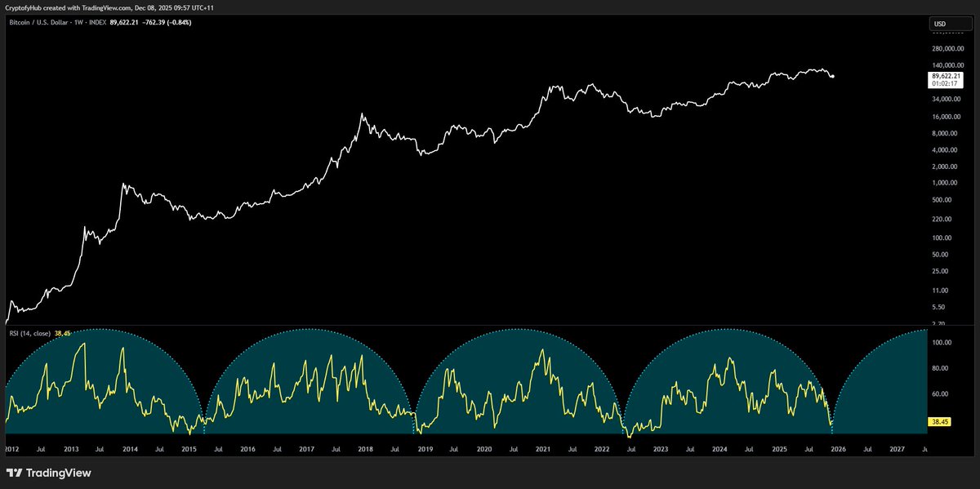980x489 pixels.
Task: Click the RSI 60.00 axis label
Action: pyautogui.click(x=940, y=393)
